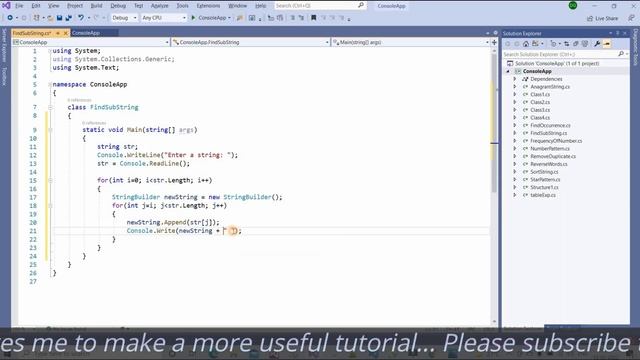Select Structure1.cs in Solution Explorer

pos(544,187)
